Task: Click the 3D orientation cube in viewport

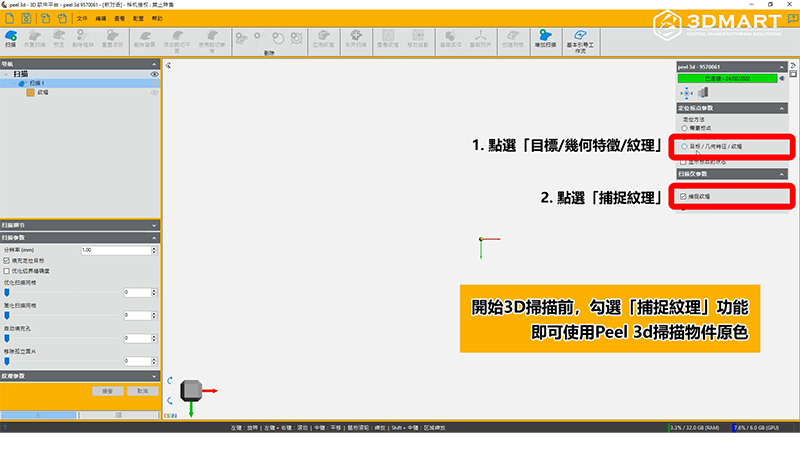Action: 191,389
